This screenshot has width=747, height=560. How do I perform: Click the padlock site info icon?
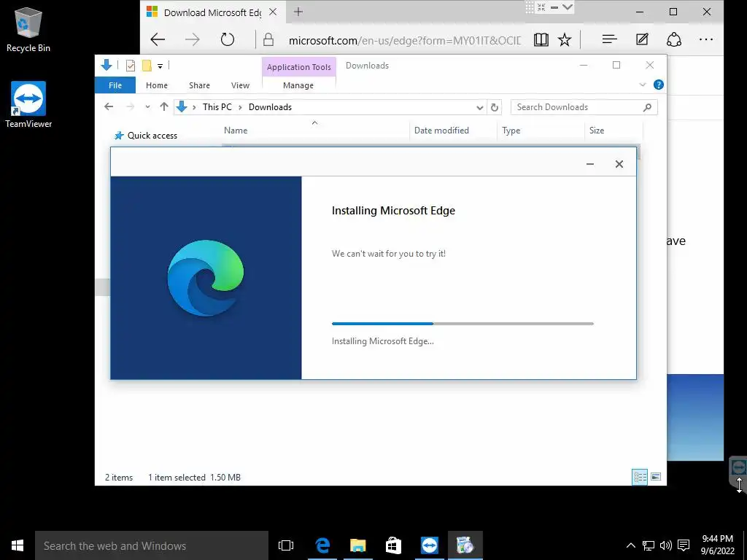268,39
